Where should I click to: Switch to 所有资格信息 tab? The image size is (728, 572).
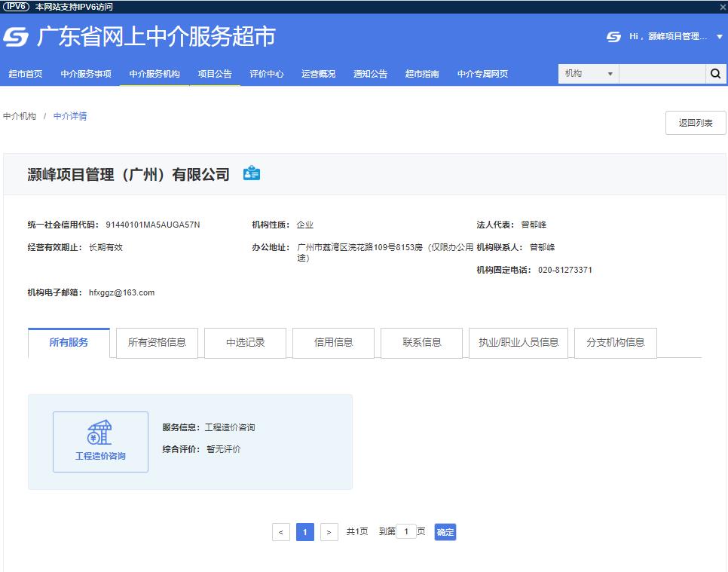point(157,342)
